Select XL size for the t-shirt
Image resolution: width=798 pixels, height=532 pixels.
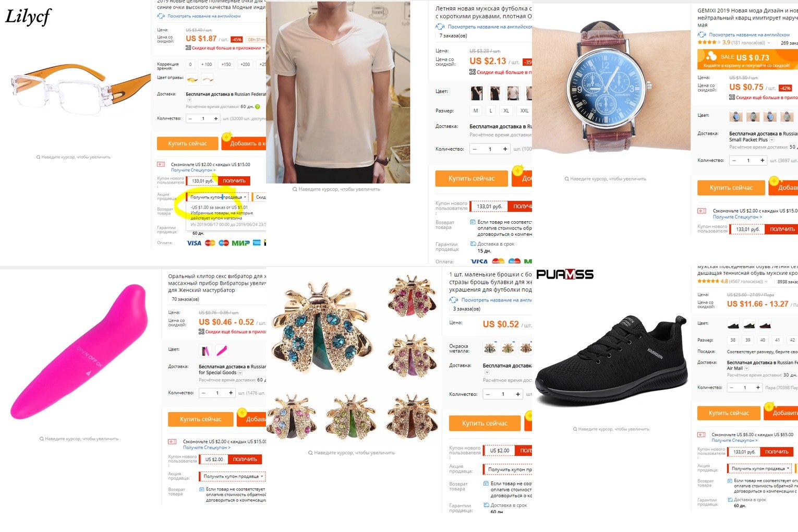pyautogui.click(x=506, y=111)
